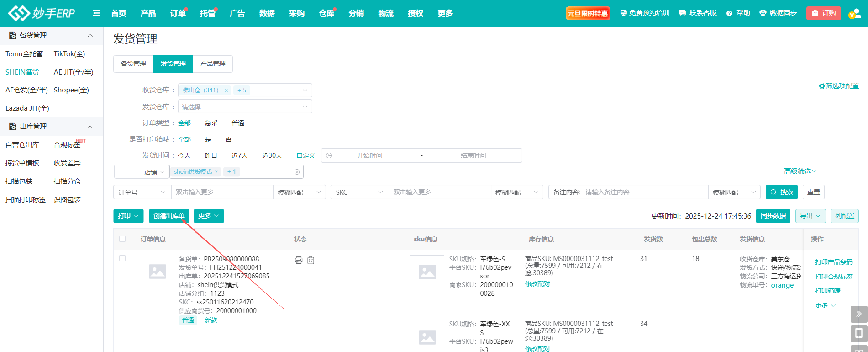Switch to the 备货管理 tab
Viewport: 868px width, 352px height.
coord(133,64)
